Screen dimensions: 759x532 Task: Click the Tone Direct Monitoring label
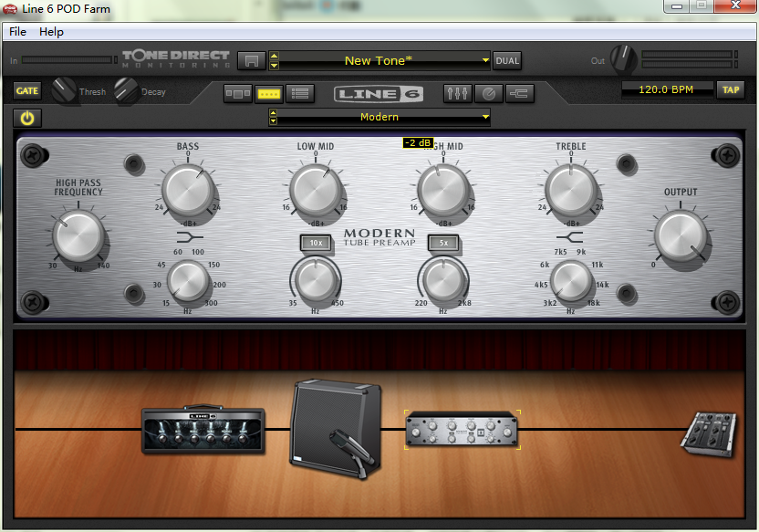(x=176, y=58)
